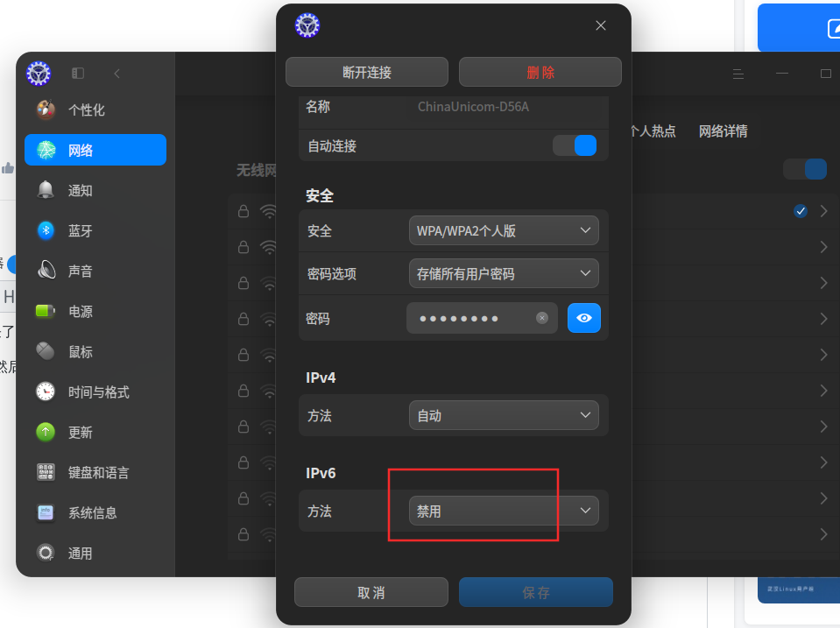Click the 断开连接 disconnect button
This screenshot has height=628, width=840.
pos(367,72)
